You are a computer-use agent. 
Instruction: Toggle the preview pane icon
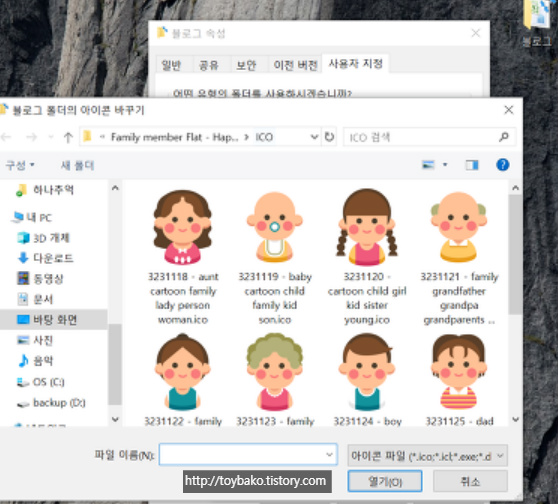click(472, 165)
